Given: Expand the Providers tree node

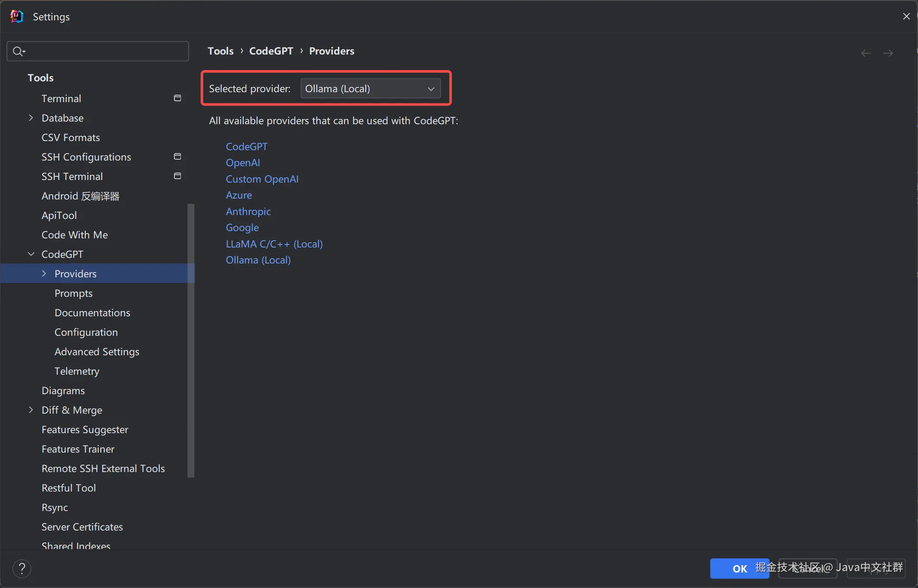Looking at the screenshot, I should tap(44, 273).
